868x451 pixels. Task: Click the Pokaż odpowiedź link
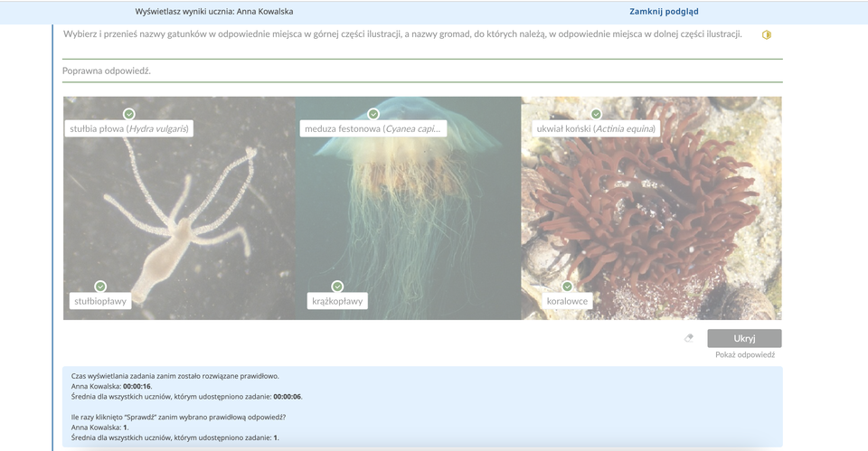(x=744, y=355)
